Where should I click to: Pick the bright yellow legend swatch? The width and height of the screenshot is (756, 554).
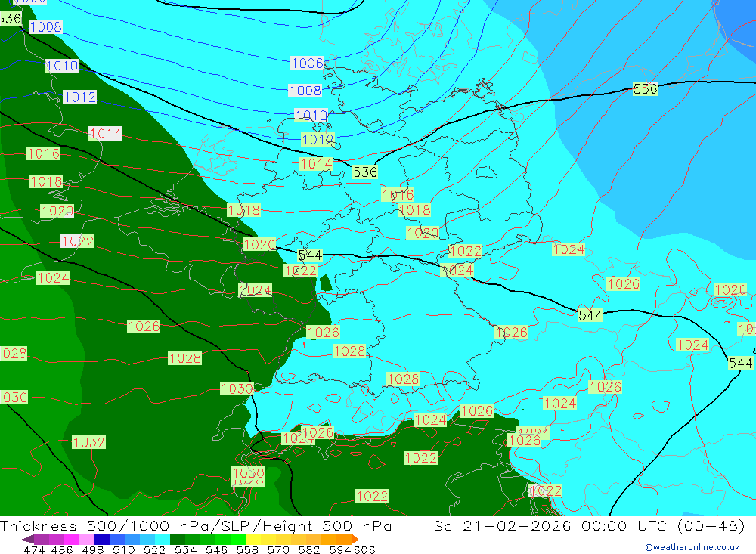tap(253, 539)
